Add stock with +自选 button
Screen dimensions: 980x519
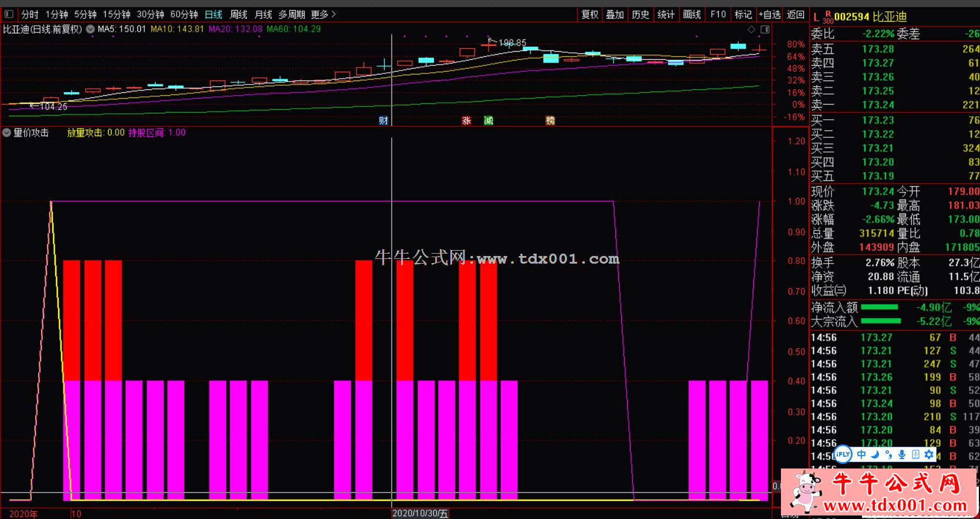770,14
